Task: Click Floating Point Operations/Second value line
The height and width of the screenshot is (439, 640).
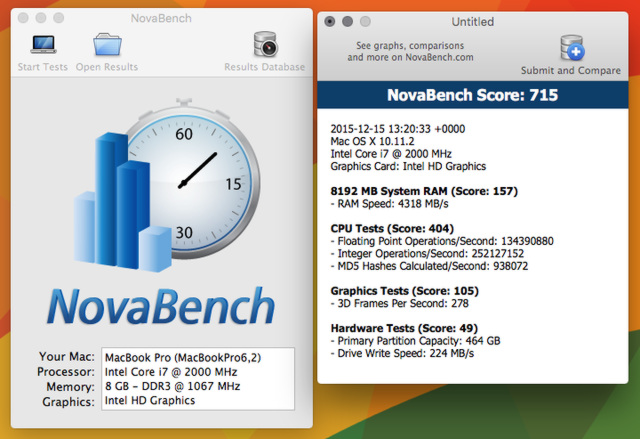Action: coord(442,241)
